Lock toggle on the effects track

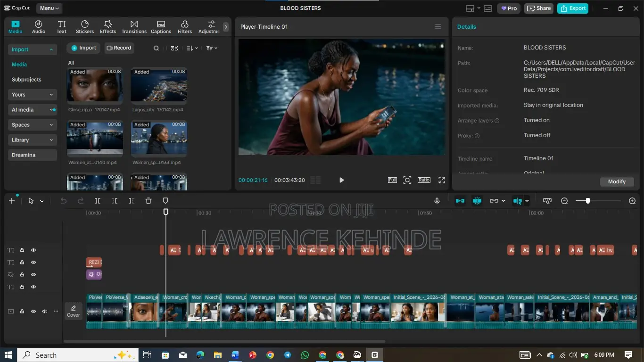(22, 275)
